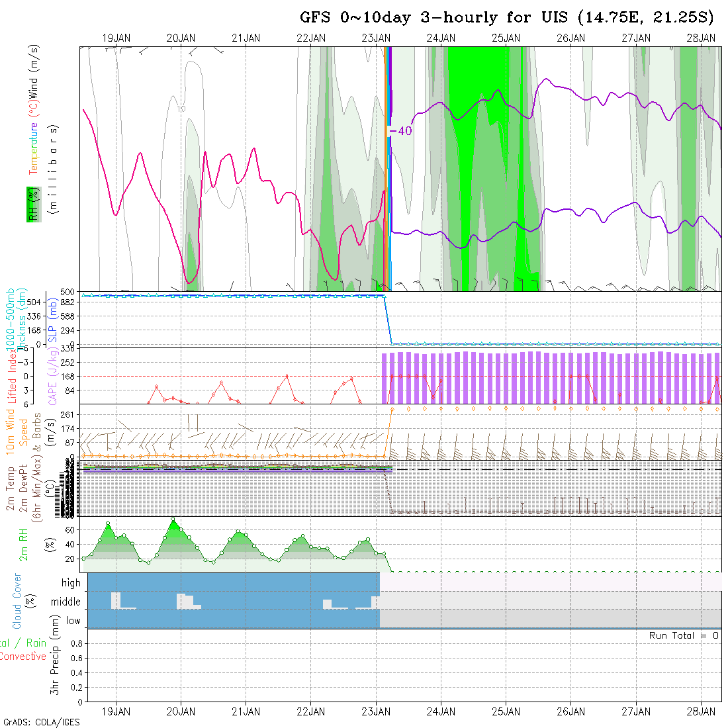Select the middle cloud cover row label
Image resolution: width=728 pixels, height=728 pixels.
(x=66, y=602)
